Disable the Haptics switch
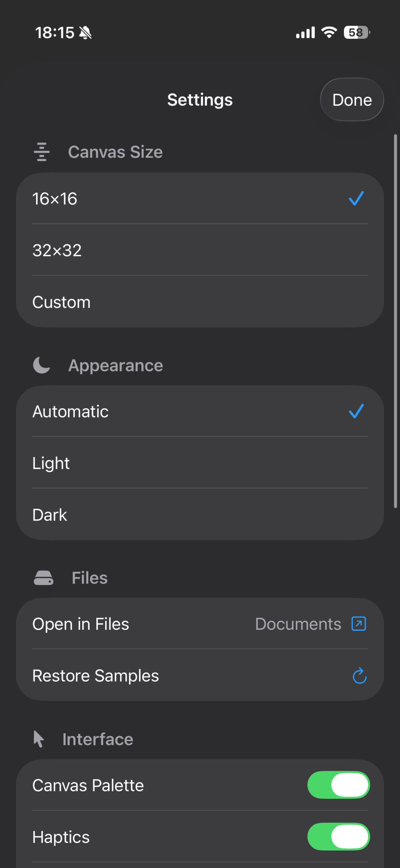The height and width of the screenshot is (868, 400). [x=338, y=836]
